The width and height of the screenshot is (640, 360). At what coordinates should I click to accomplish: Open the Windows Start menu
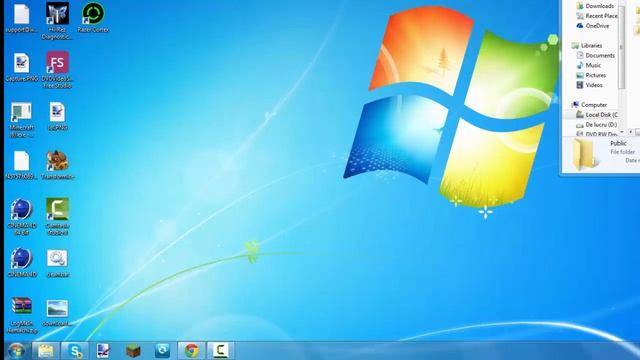tap(16, 351)
